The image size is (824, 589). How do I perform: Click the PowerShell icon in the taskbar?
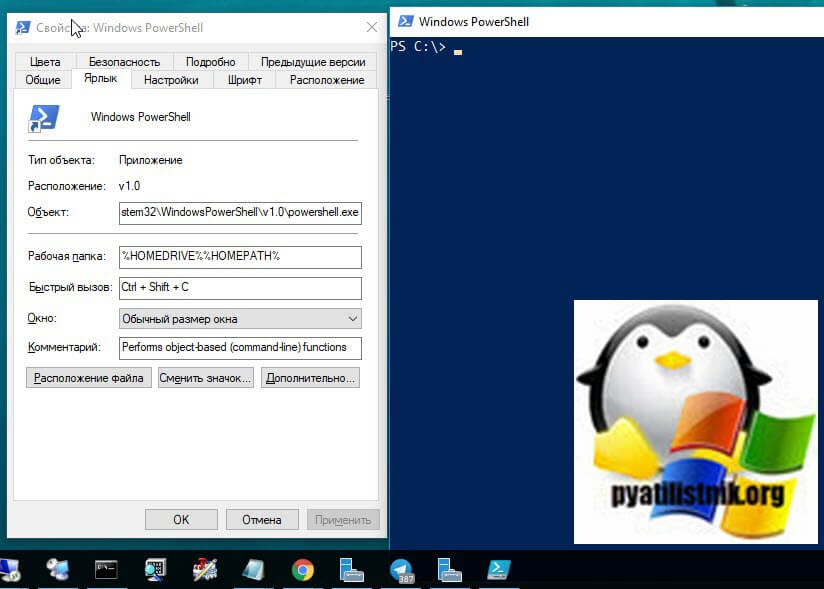point(499,569)
